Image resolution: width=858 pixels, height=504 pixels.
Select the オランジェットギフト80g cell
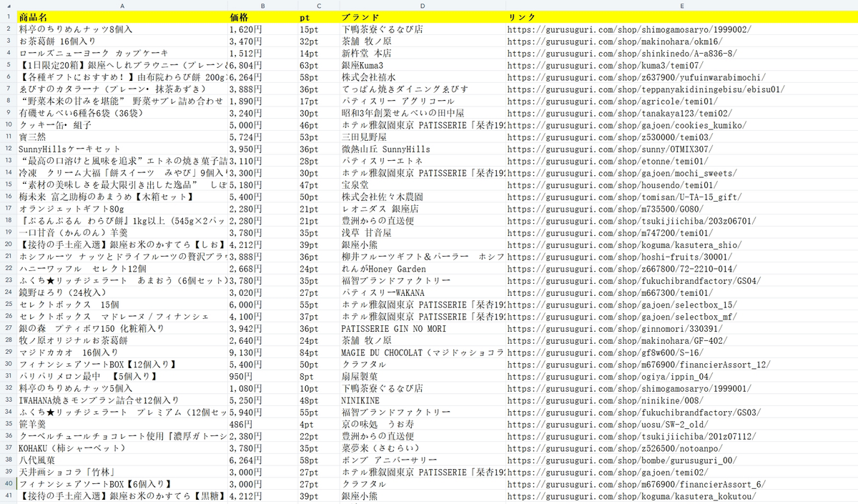pyautogui.click(x=122, y=208)
